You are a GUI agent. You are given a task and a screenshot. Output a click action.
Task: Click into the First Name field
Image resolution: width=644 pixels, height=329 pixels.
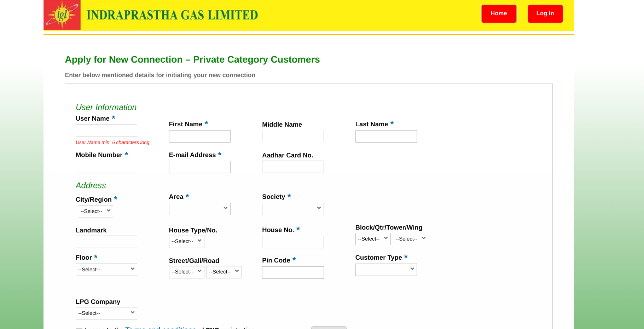click(x=199, y=137)
